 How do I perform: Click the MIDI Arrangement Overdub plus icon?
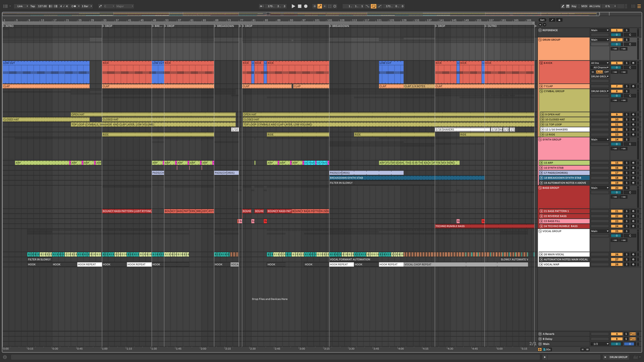[x=314, y=6]
